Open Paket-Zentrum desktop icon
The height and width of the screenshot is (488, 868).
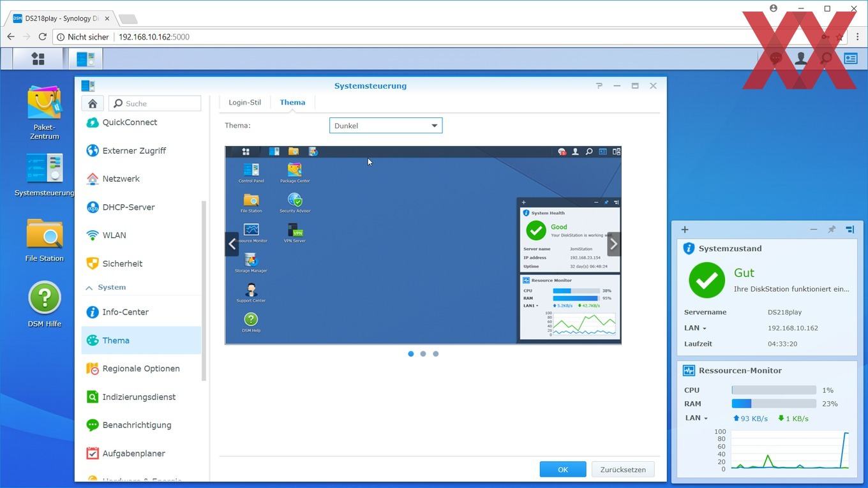45,113
